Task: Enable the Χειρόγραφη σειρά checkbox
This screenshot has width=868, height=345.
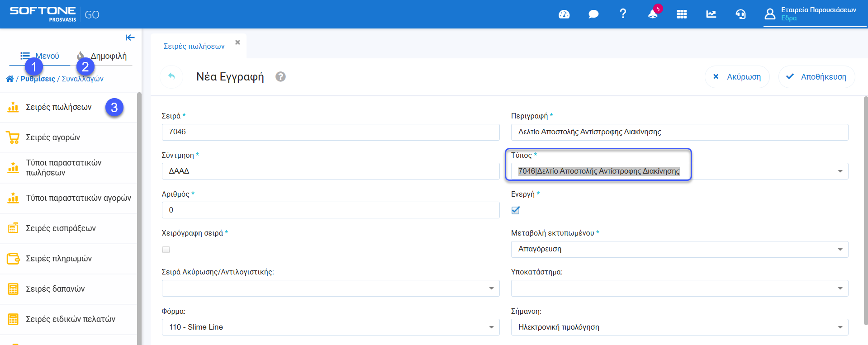Action: (x=166, y=250)
